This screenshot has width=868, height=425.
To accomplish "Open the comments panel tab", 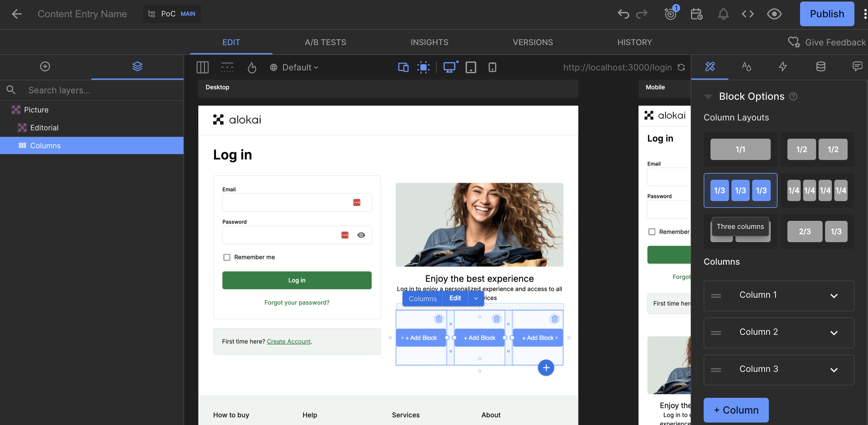I will coord(857,66).
